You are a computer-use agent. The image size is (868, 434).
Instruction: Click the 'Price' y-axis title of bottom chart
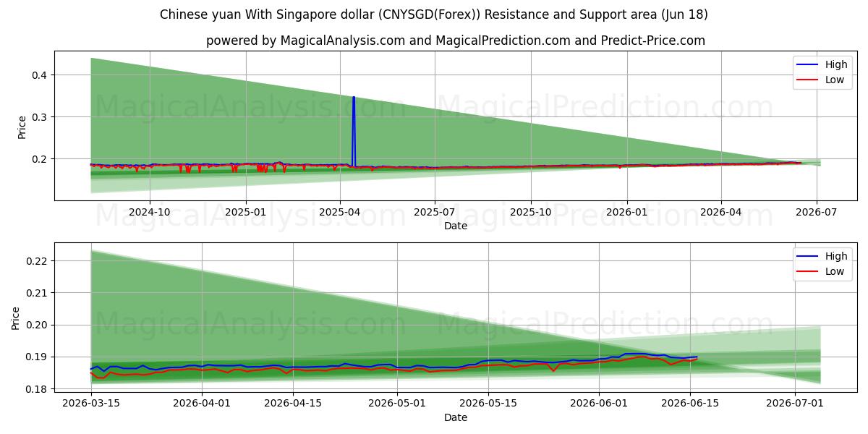[16, 318]
